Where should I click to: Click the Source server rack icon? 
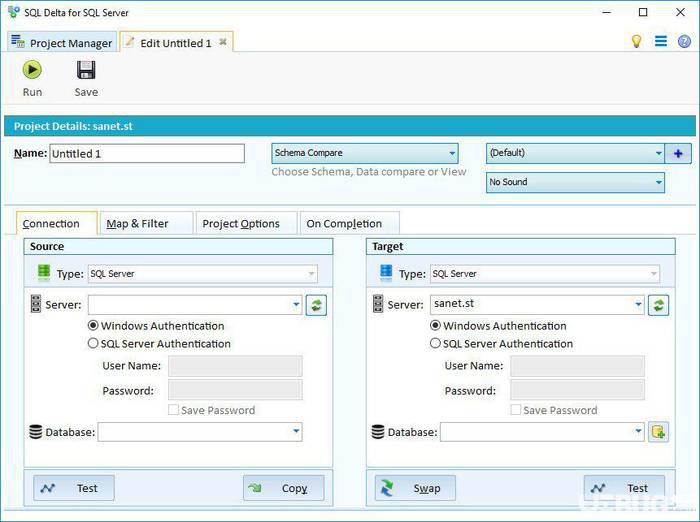tap(36, 304)
